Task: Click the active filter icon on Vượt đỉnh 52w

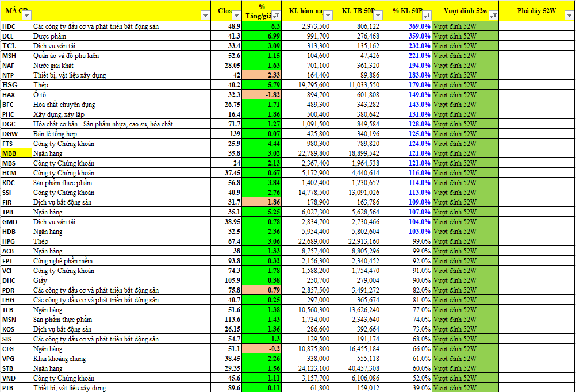Action: pos(494,16)
